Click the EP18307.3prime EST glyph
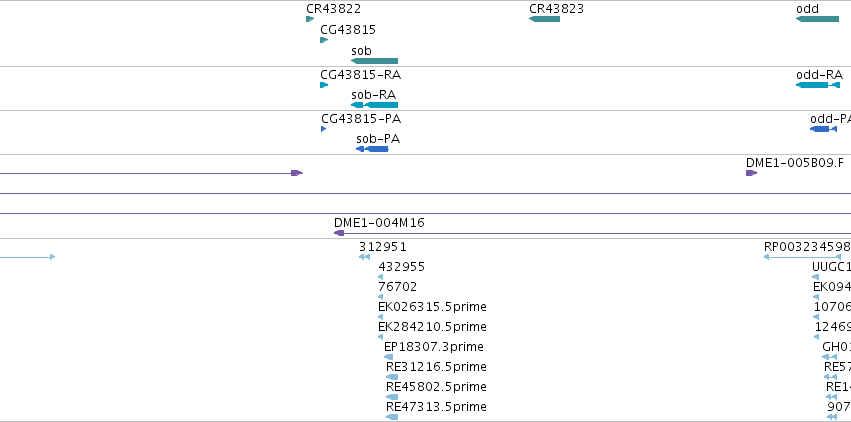This screenshot has height=422, width=851. (x=388, y=357)
